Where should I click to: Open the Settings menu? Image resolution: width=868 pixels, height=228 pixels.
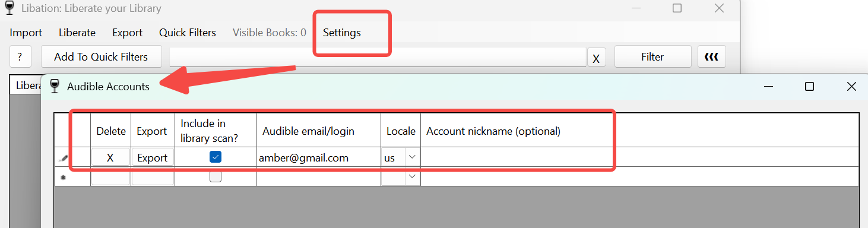pyautogui.click(x=342, y=33)
